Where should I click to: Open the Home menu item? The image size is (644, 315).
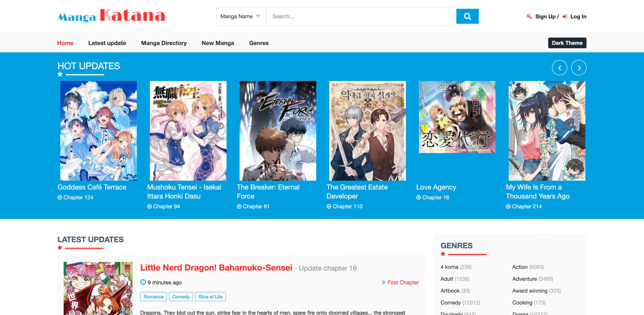[x=65, y=43]
